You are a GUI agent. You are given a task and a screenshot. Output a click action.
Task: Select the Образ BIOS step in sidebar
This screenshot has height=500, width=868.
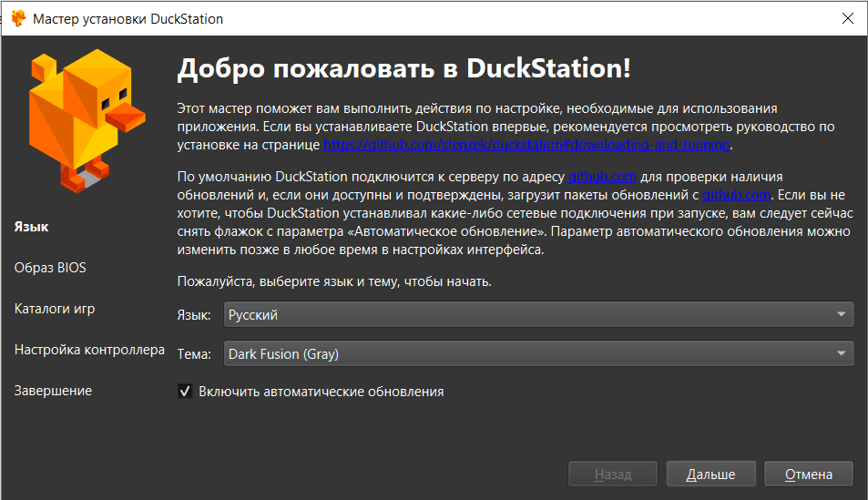click(x=50, y=268)
